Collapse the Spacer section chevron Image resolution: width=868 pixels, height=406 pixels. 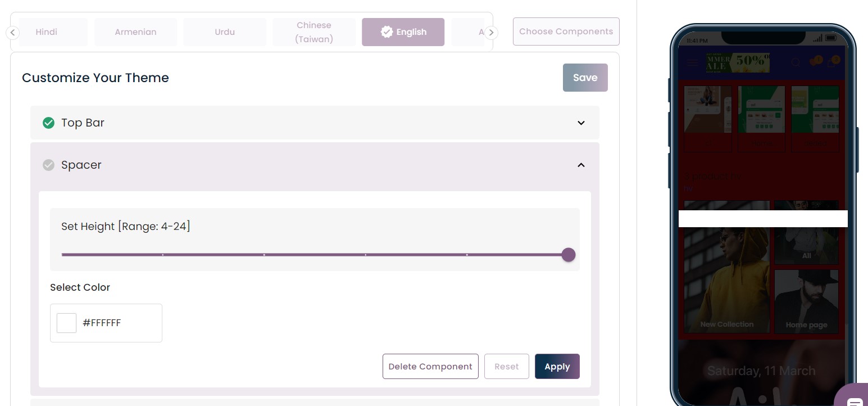(581, 165)
